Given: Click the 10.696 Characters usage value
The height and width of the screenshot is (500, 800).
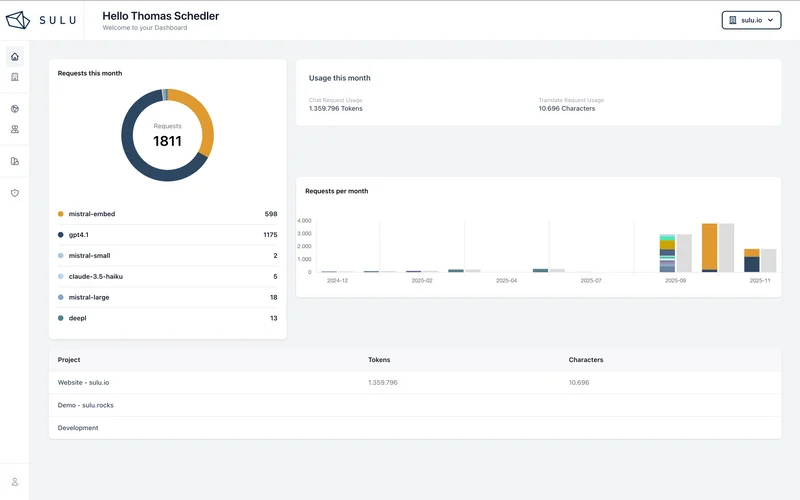Looking at the screenshot, I should [x=567, y=109].
